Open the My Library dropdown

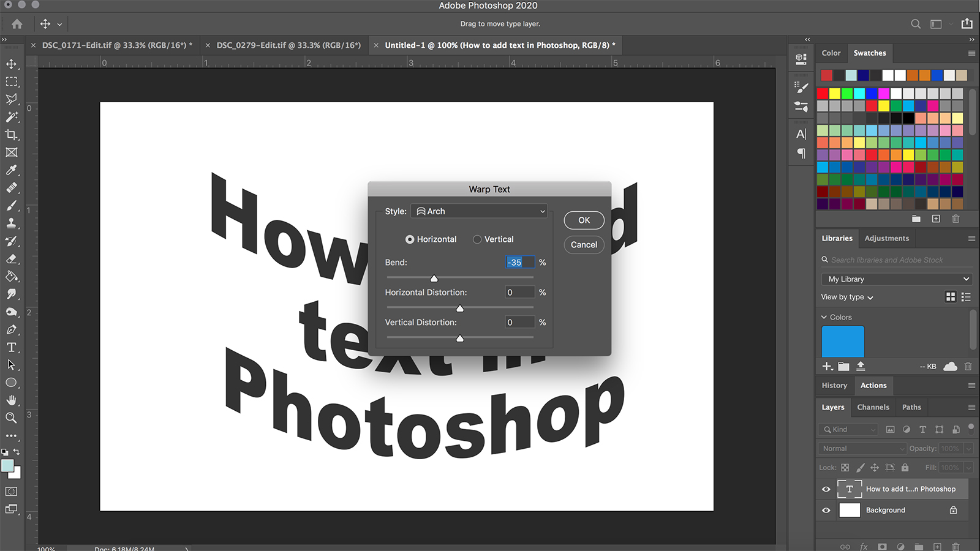pyautogui.click(x=897, y=279)
